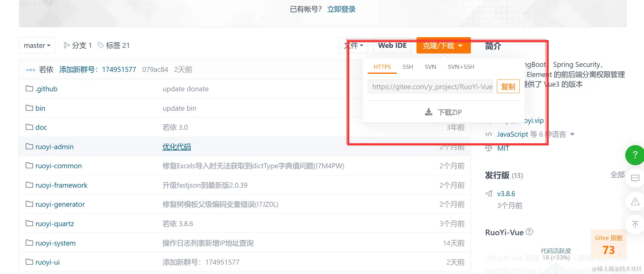This screenshot has height=274, width=644.
Task: Open commit 升级fastjson到最新版2.0.39
Action: coord(205,185)
